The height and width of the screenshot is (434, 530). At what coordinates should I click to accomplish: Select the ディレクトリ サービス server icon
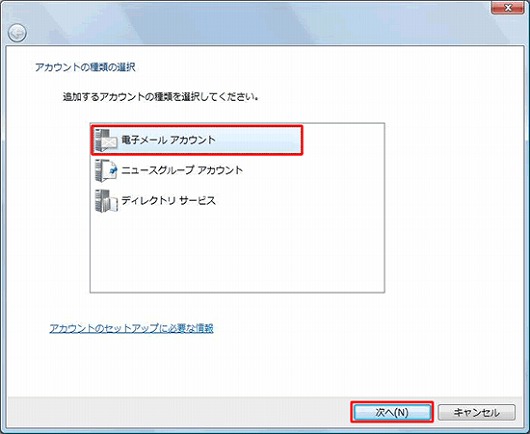pyautogui.click(x=106, y=201)
